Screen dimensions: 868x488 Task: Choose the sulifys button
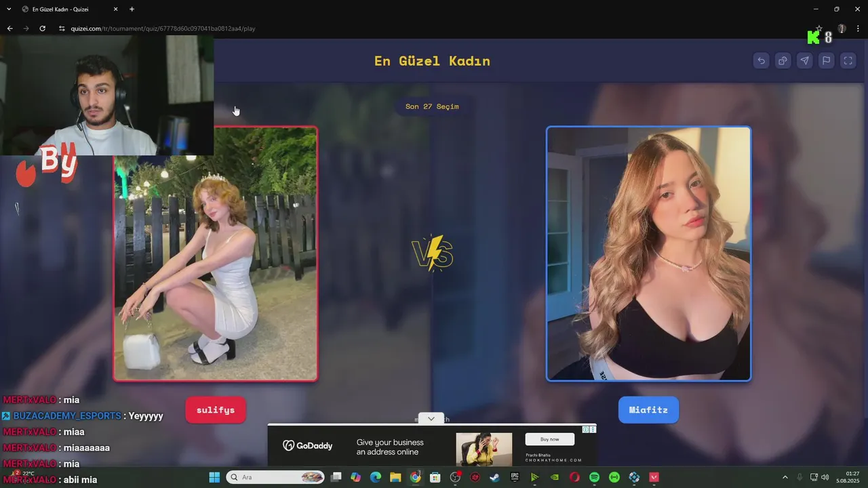click(x=216, y=410)
